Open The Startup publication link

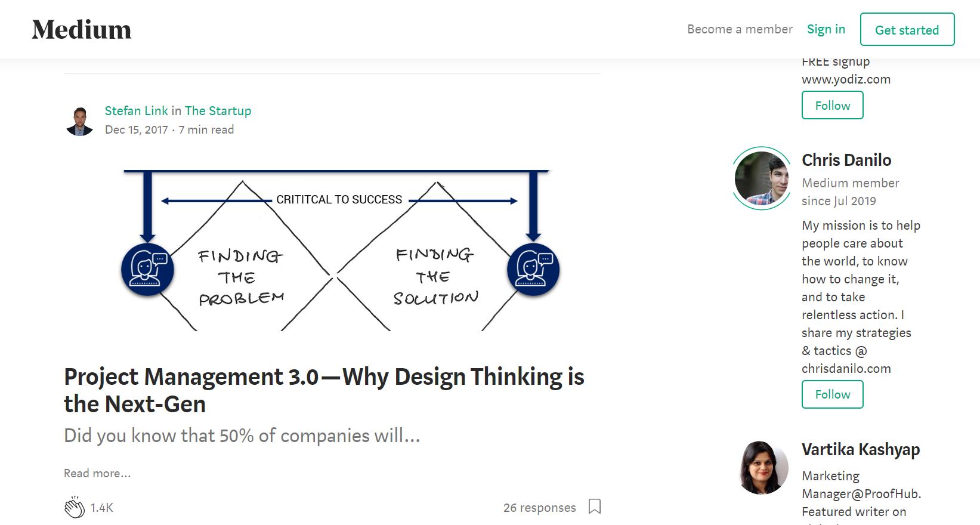point(218,111)
